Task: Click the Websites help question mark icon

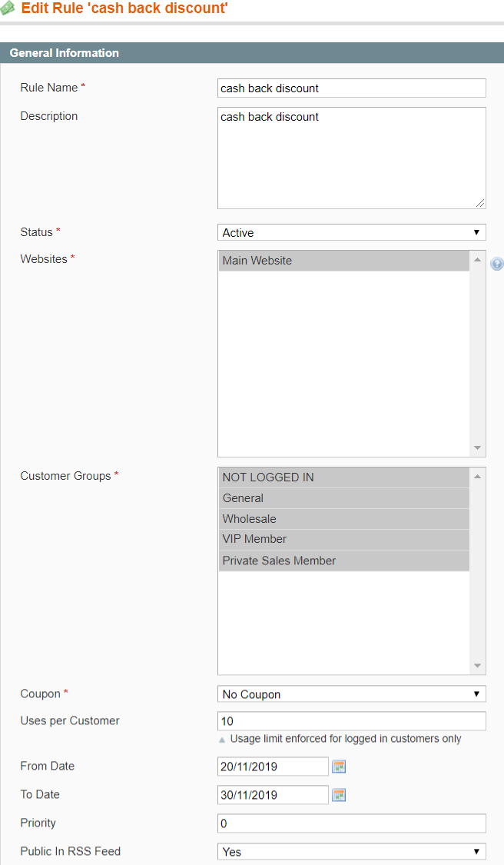Action: (497, 264)
